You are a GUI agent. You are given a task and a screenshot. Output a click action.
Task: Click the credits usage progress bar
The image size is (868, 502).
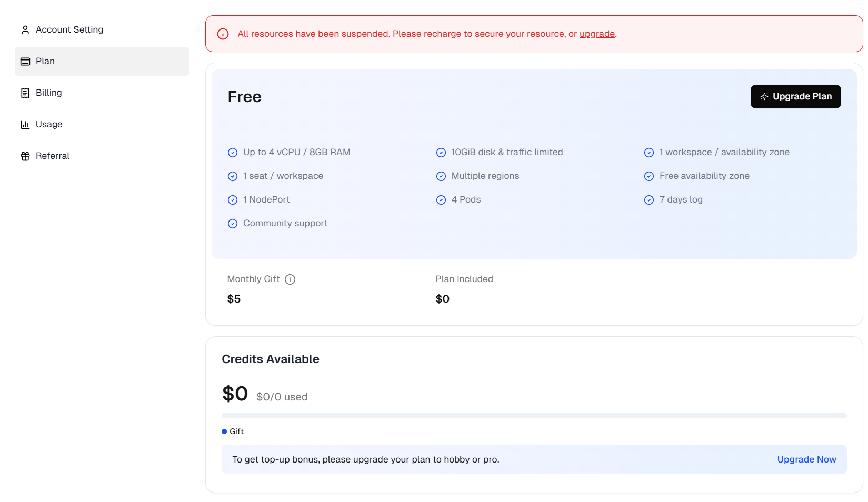534,416
